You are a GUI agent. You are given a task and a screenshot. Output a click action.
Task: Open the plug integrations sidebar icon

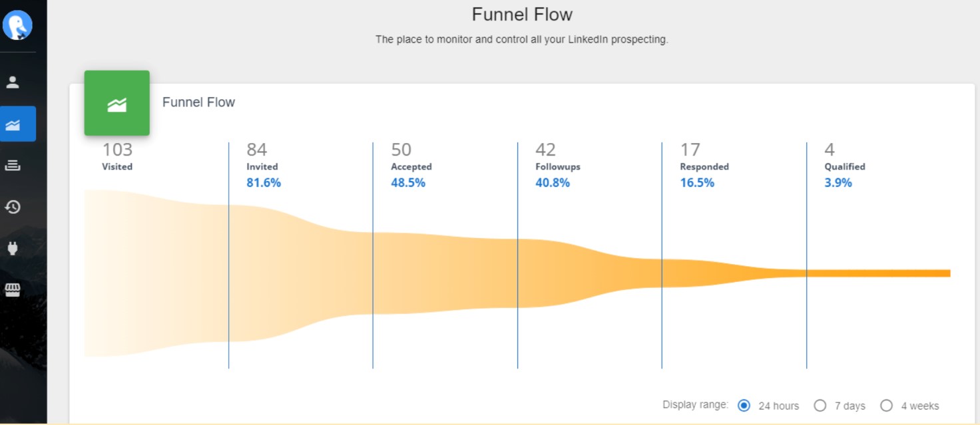[13, 249]
